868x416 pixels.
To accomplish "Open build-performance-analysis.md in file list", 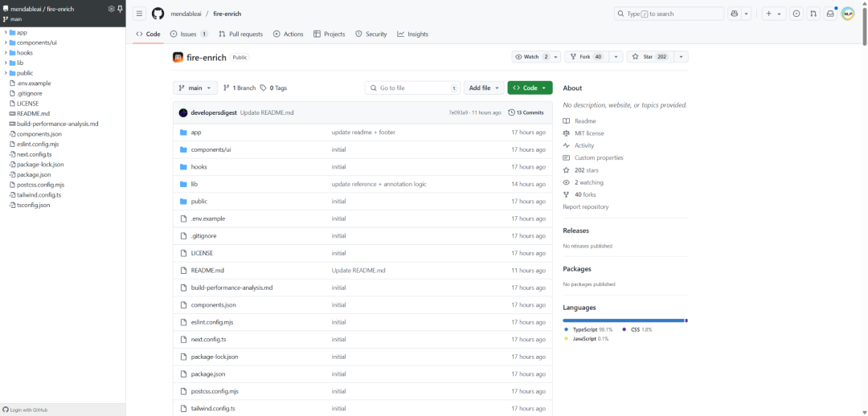I will (232, 288).
